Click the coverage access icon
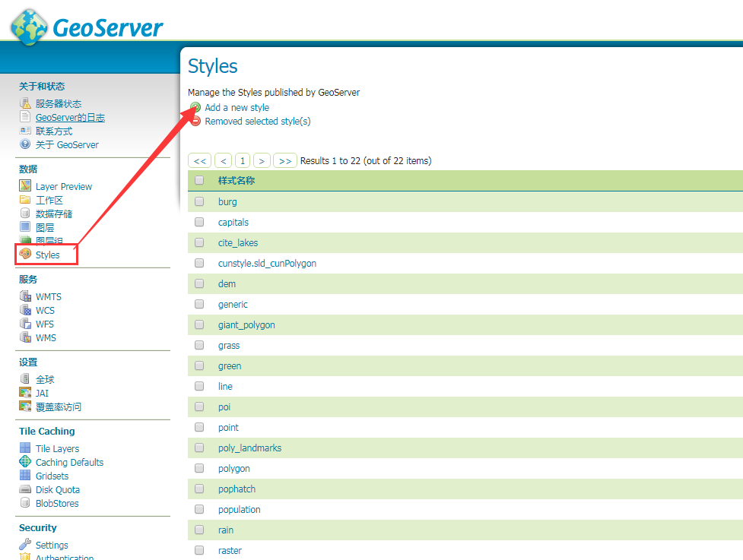The image size is (743, 560). click(25, 407)
